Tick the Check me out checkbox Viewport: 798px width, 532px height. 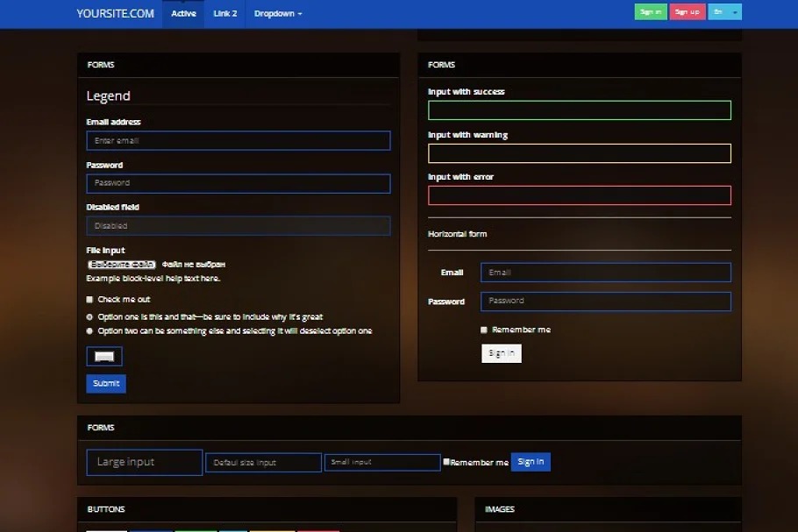point(89,300)
